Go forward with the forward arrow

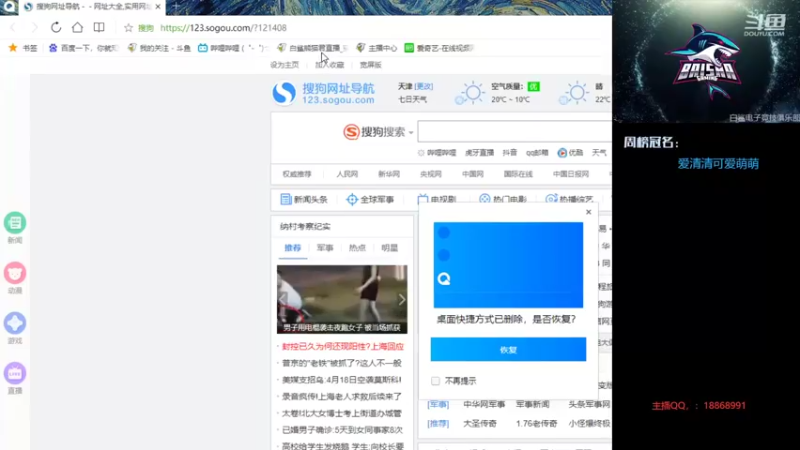pyautogui.click(x=34, y=28)
